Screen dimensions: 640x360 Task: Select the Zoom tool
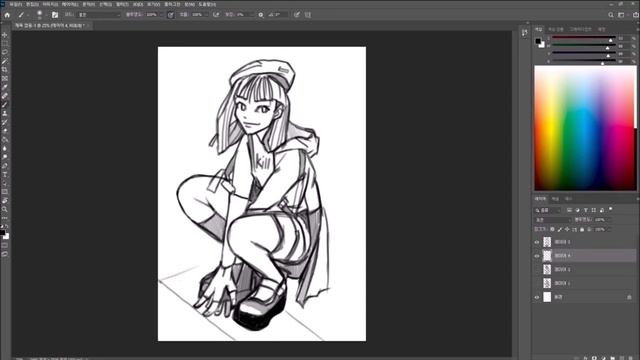(4, 209)
